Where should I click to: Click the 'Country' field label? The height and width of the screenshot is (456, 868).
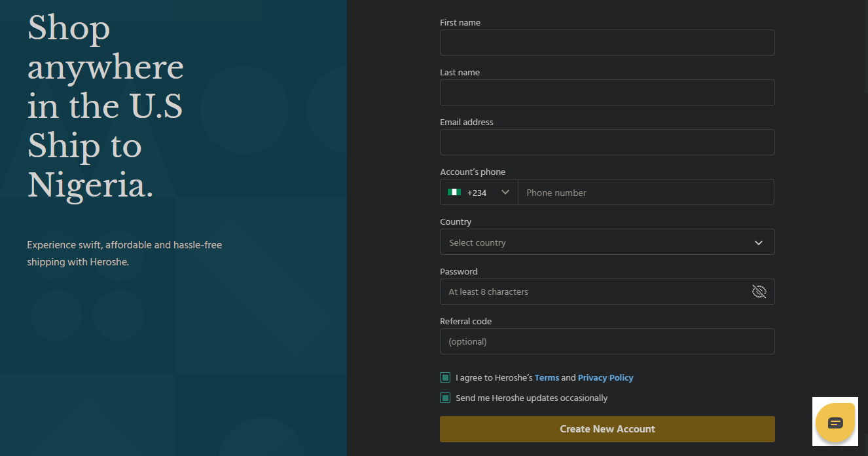[456, 221]
